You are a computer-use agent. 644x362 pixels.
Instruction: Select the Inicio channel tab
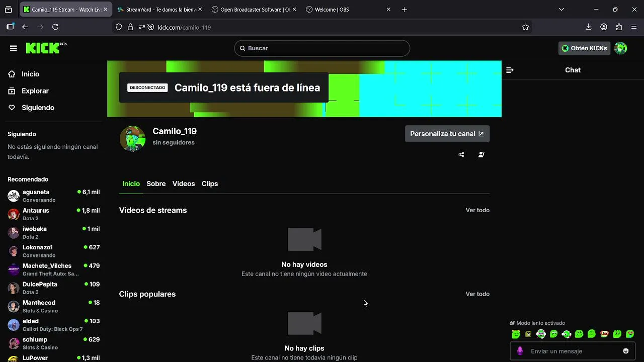(131, 184)
